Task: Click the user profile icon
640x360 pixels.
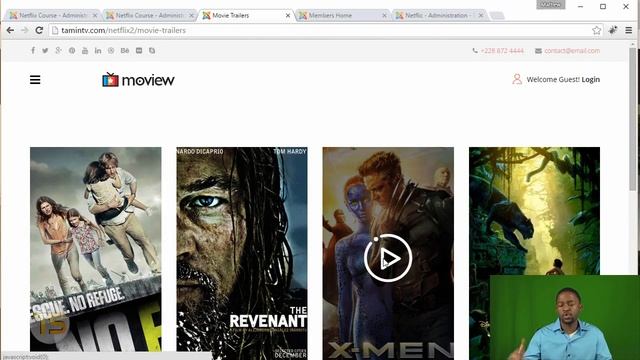Action: (x=517, y=79)
